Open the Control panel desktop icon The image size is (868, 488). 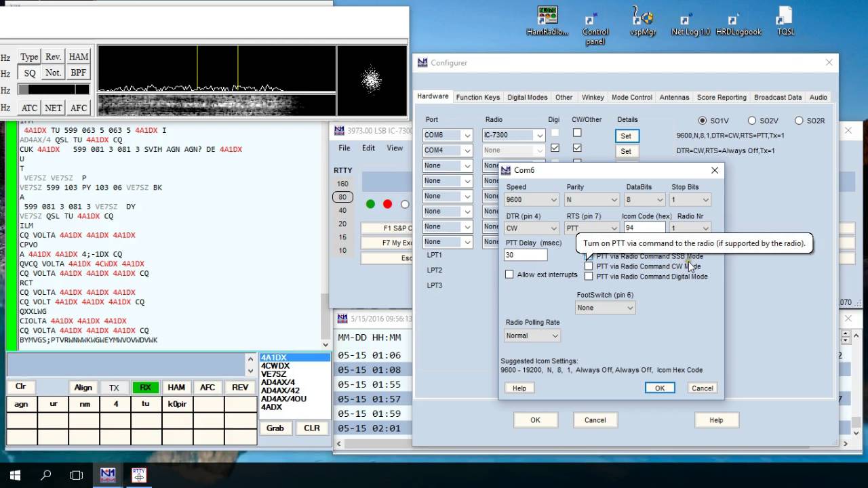595,27
